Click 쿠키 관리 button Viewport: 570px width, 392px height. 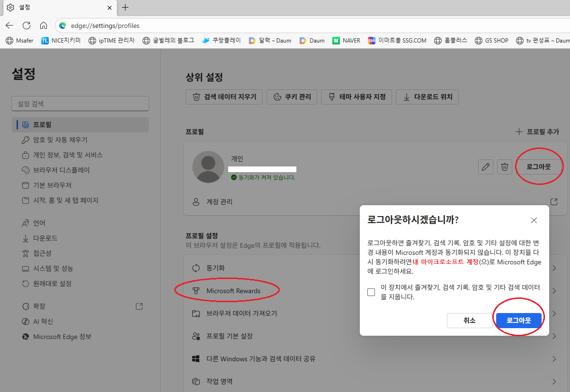(x=292, y=97)
